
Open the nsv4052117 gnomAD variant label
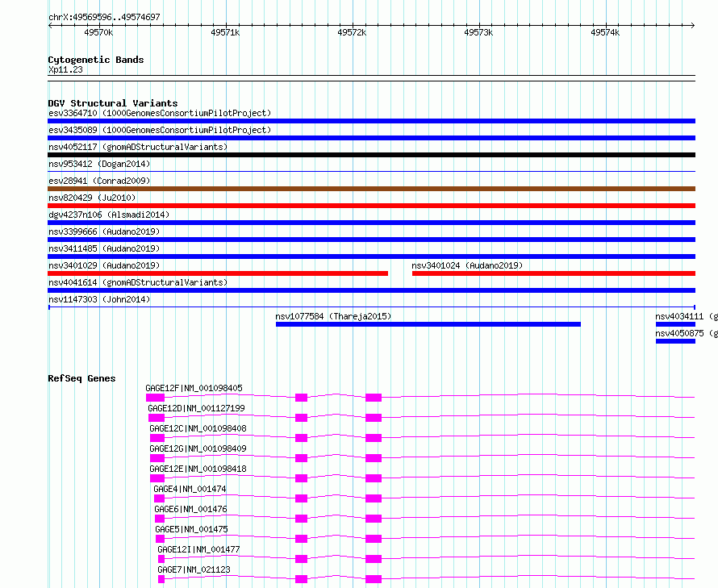point(138,147)
